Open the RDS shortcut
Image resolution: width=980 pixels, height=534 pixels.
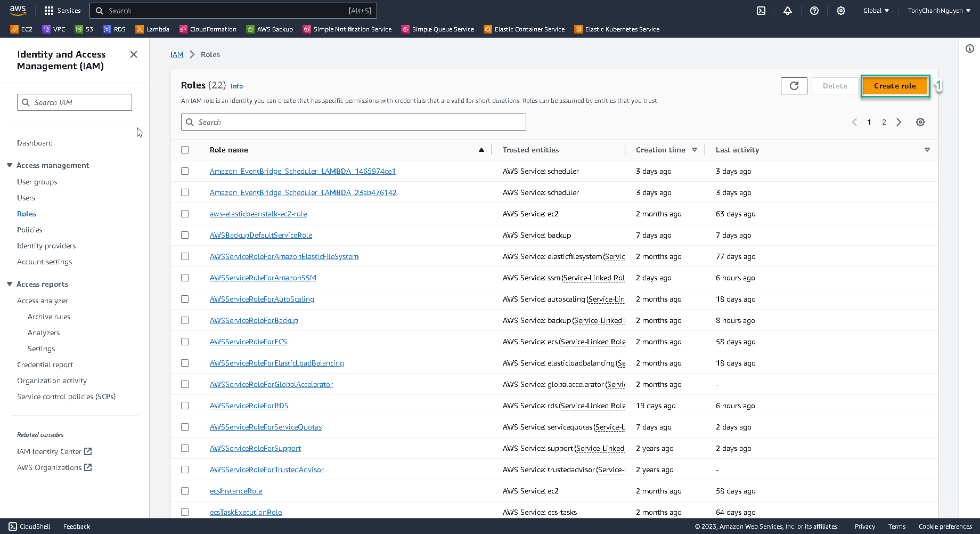point(114,29)
